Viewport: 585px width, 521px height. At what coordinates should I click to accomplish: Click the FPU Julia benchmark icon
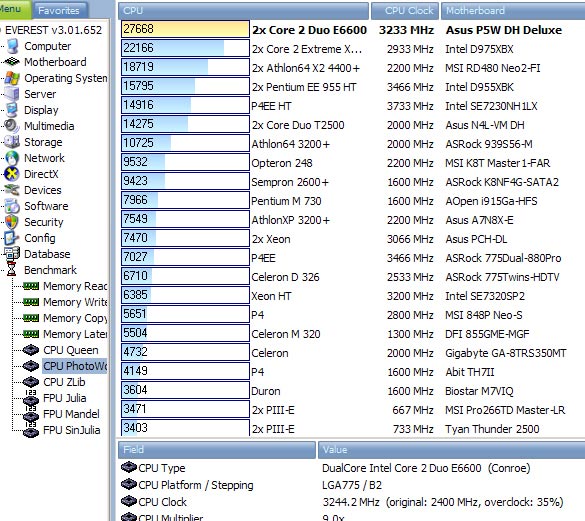point(31,398)
